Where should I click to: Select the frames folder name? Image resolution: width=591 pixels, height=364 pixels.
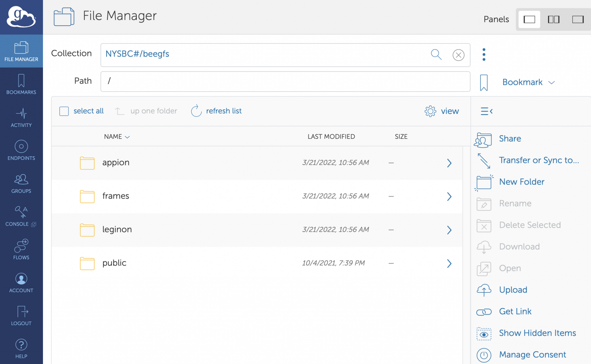pyautogui.click(x=115, y=196)
